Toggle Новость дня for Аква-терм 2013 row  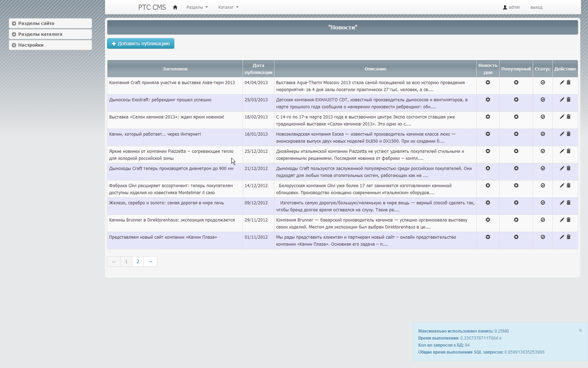click(x=488, y=82)
